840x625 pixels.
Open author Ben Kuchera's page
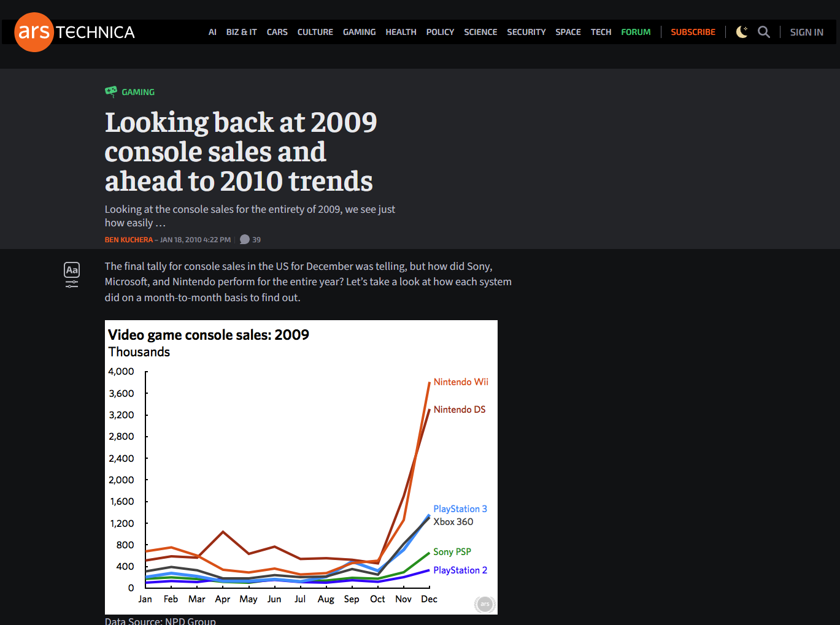tap(129, 240)
